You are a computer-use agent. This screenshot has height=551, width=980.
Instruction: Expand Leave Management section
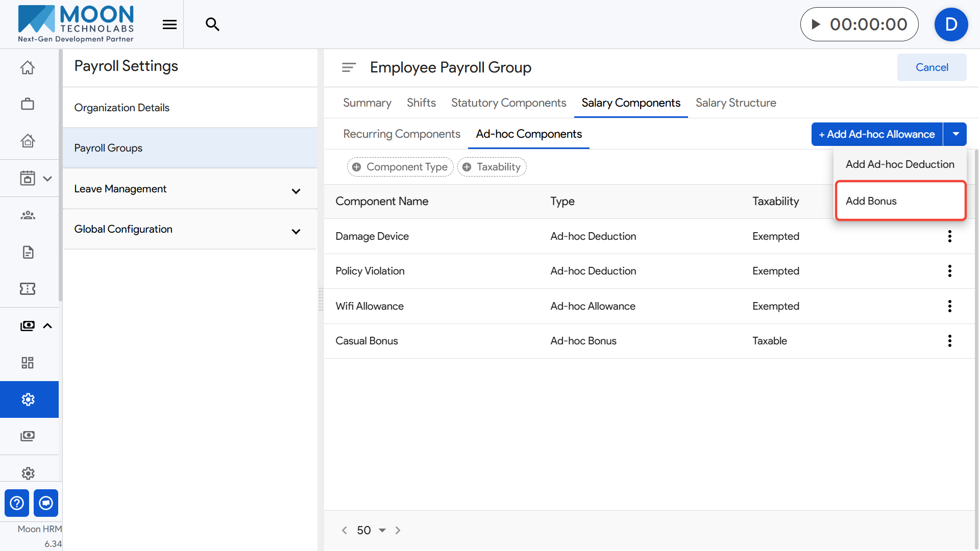296,191
